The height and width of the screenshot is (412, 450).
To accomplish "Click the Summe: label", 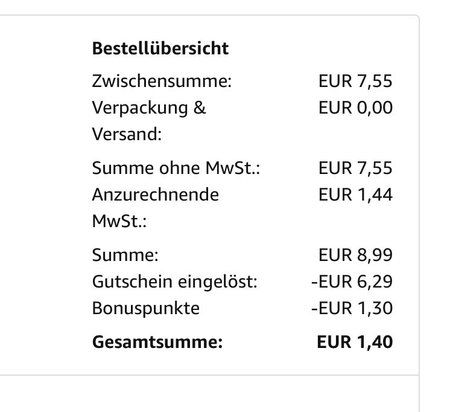I will coord(125,255).
